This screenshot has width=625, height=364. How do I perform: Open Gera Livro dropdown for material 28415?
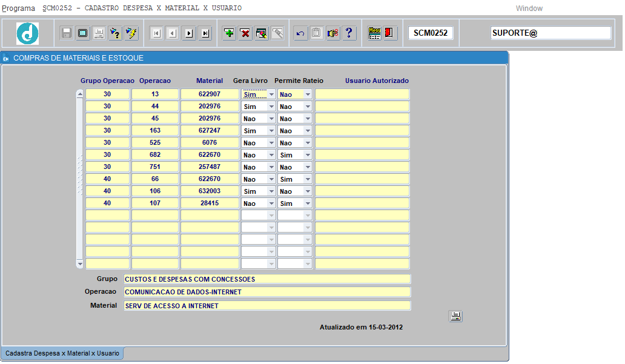[x=271, y=204]
